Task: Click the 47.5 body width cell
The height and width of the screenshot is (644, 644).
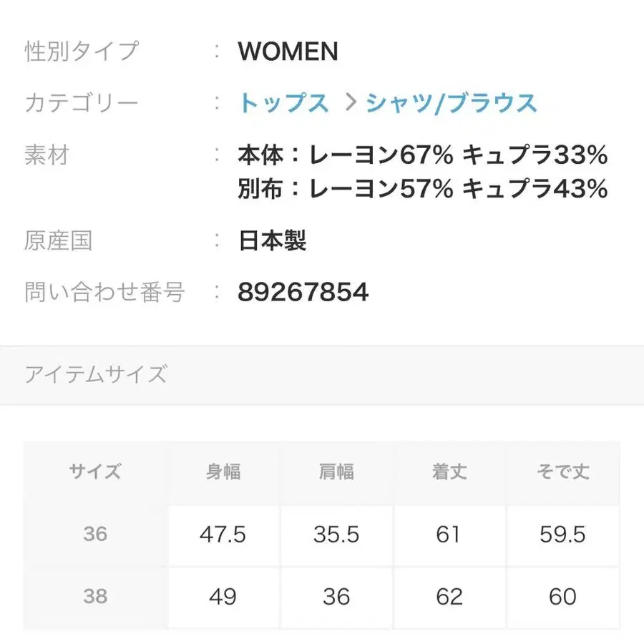Action: coord(223,534)
